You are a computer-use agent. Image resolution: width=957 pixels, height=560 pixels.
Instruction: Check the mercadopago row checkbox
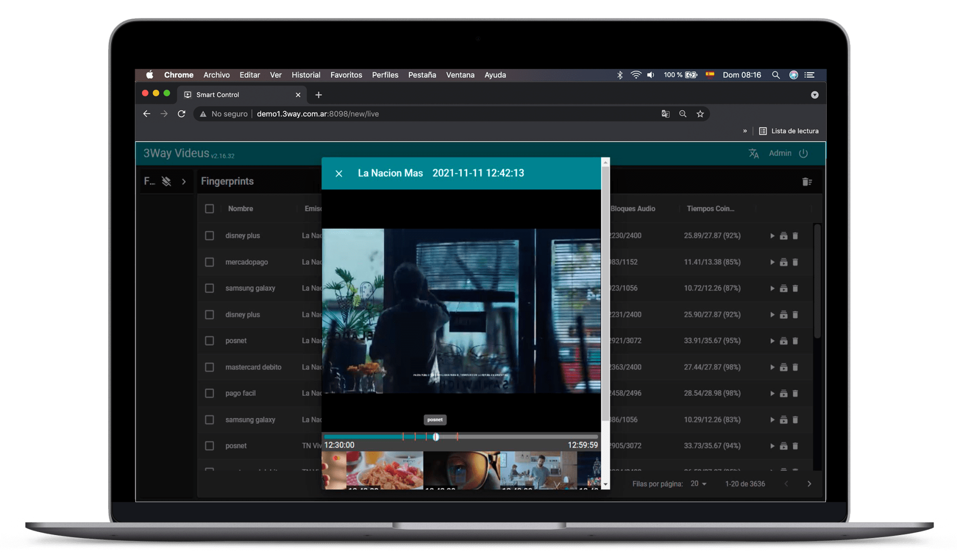209,262
